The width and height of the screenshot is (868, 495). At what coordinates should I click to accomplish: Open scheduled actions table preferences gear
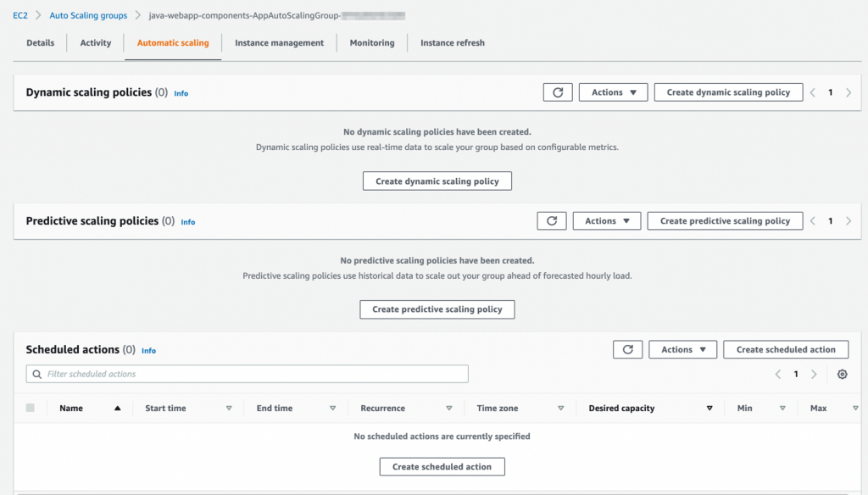pos(842,373)
